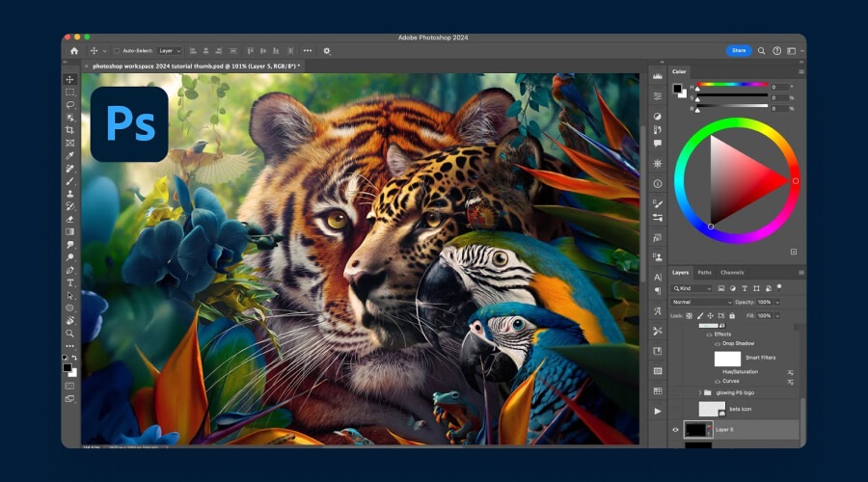Click the Actions panel play icon
The width and height of the screenshot is (868, 482).
click(658, 411)
